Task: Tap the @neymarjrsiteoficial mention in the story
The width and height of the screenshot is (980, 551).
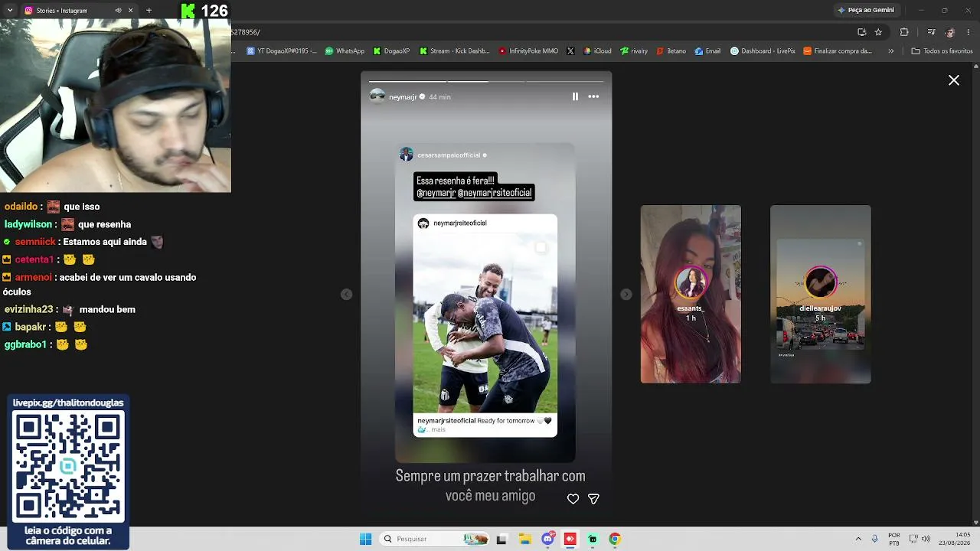Action: (x=495, y=193)
